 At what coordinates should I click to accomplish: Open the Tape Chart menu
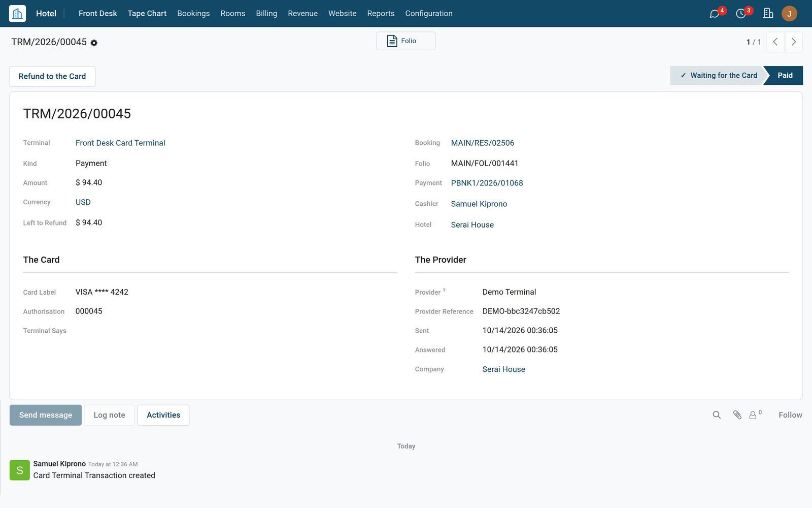pos(147,14)
